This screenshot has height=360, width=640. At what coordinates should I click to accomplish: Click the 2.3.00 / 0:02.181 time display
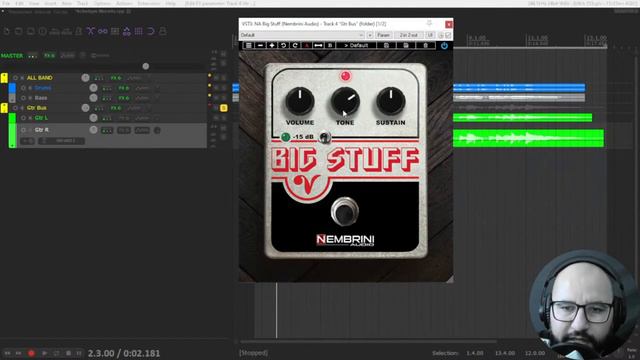[x=124, y=353]
